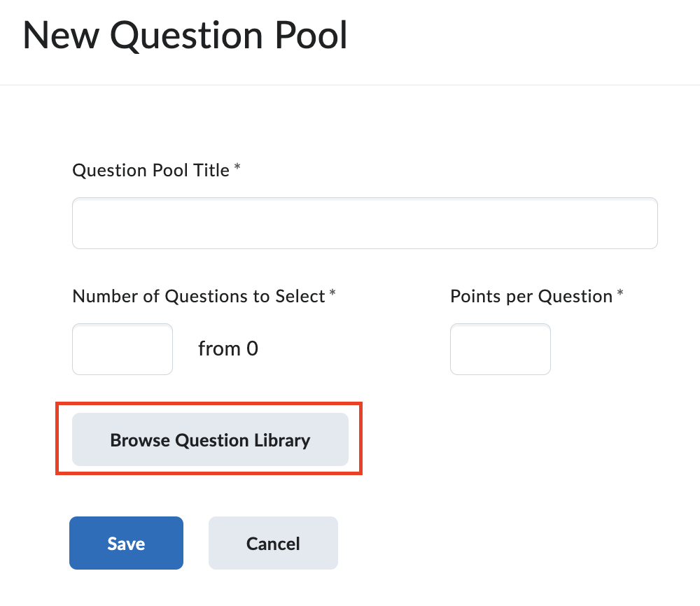Activate the points value entry box
This screenshot has width=700, height=606.
500,349
